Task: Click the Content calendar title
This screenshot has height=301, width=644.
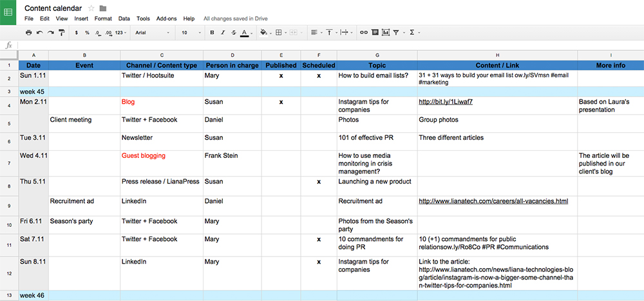Action: (x=53, y=8)
